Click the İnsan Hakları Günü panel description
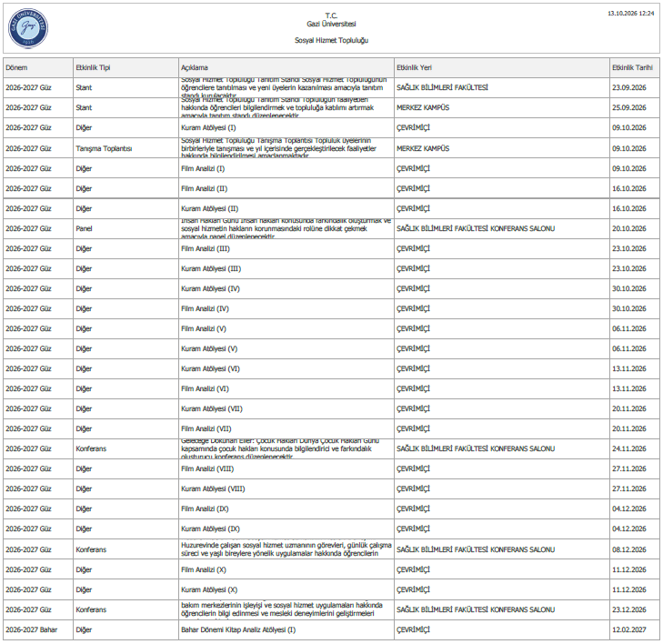 (x=286, y=228)
